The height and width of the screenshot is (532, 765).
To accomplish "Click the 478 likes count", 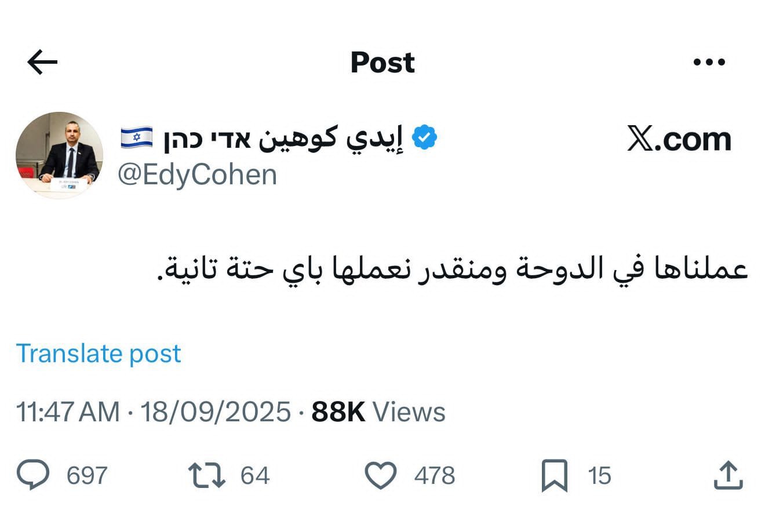I will (x=434, y=476).
